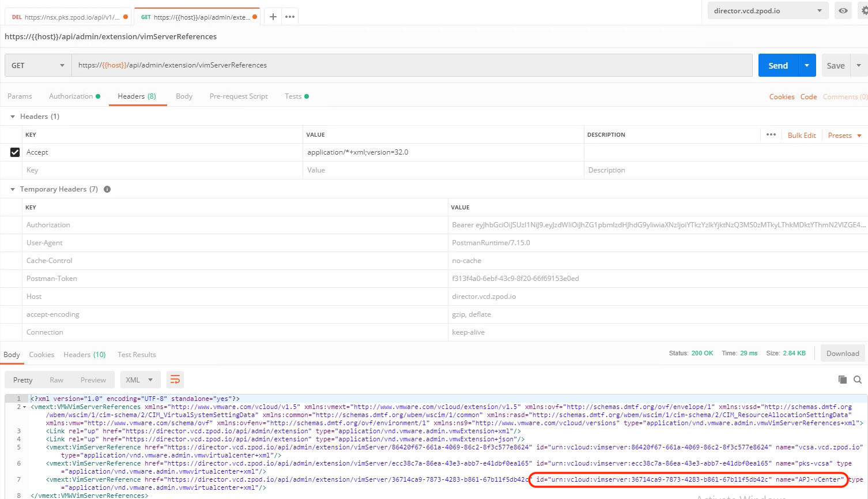Open the director.vcd.zpod.io environment dropdown

tap(767, 10)
